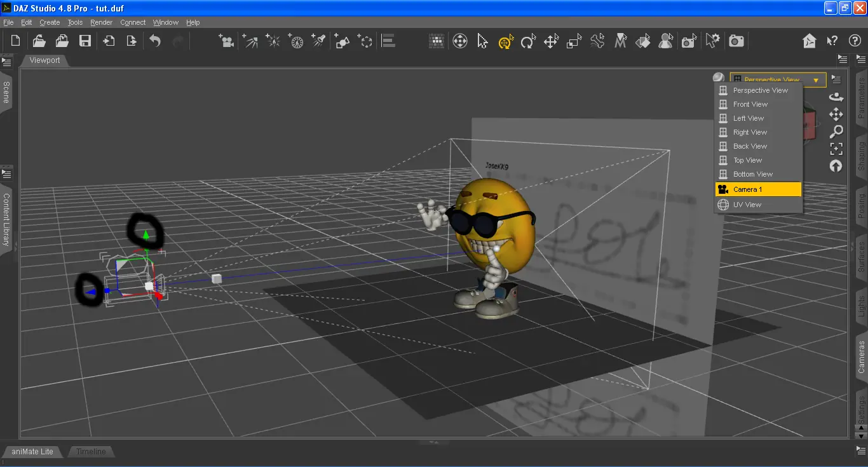Switch to the Timeline tab
Viewport: 868px width, 467px height.
coord(91,452)
